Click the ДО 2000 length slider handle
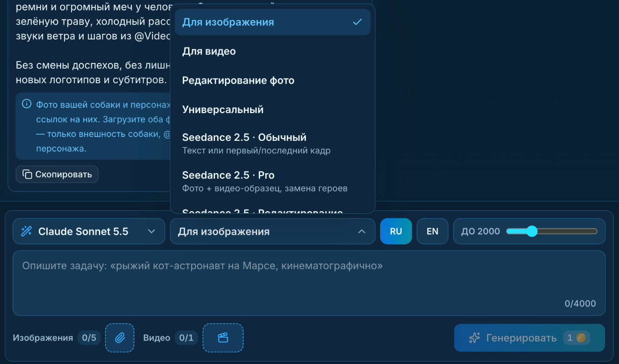Viewport: 619px width, 364px height. 531,231
